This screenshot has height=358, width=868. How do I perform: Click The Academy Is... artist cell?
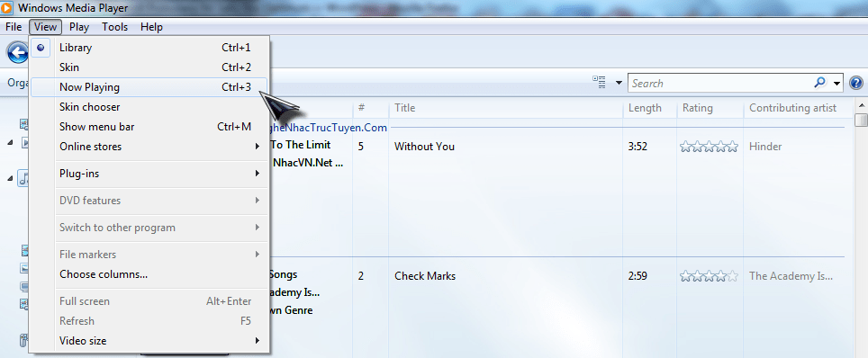(x=791, y=276)
